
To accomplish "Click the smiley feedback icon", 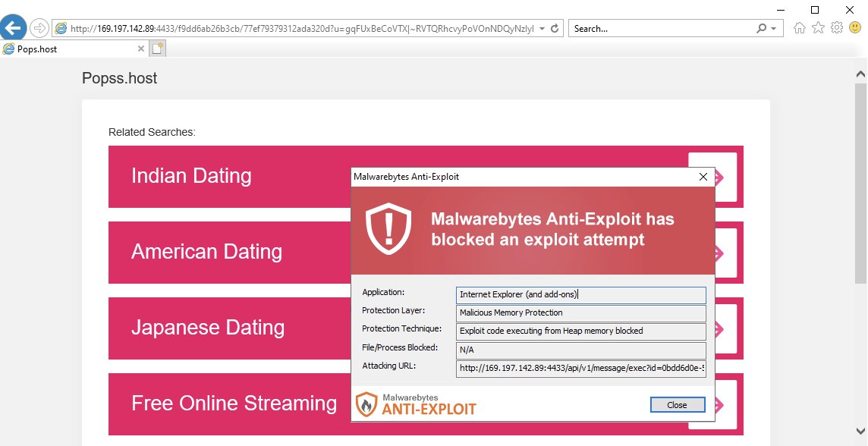I will 855,27.
